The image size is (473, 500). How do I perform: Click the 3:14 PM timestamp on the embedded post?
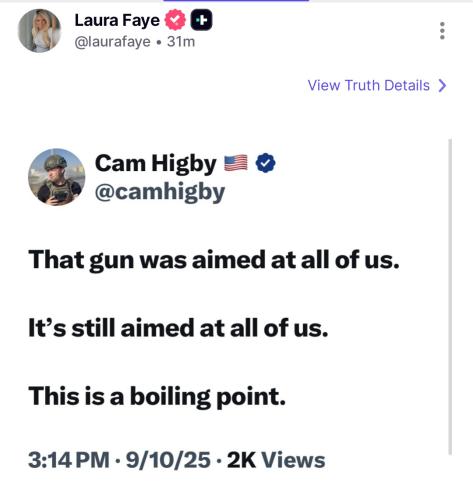click(69, 460)
